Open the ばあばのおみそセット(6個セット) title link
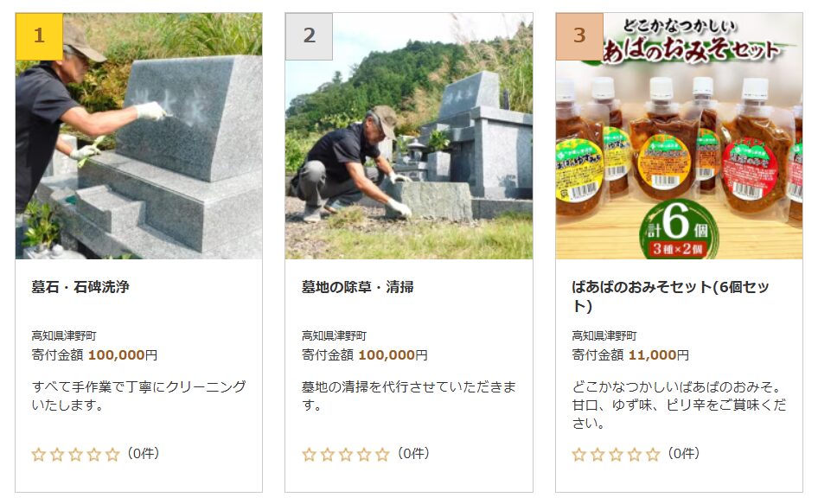The height and width of the screenshot is (504, 818). (x=670, y=296)
